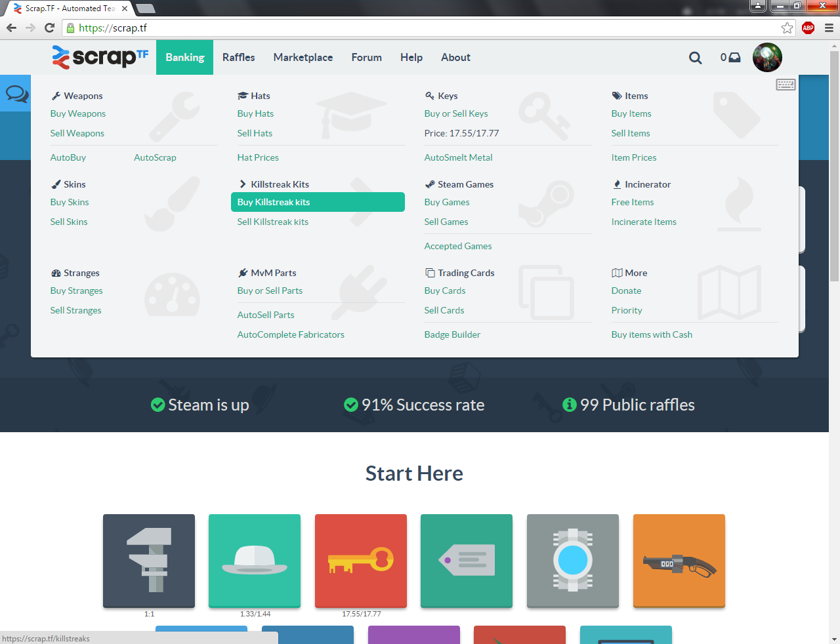Open the AutoSell Parts link
The width and height of the screenshot is (840, 644).
tap(266, 315)
